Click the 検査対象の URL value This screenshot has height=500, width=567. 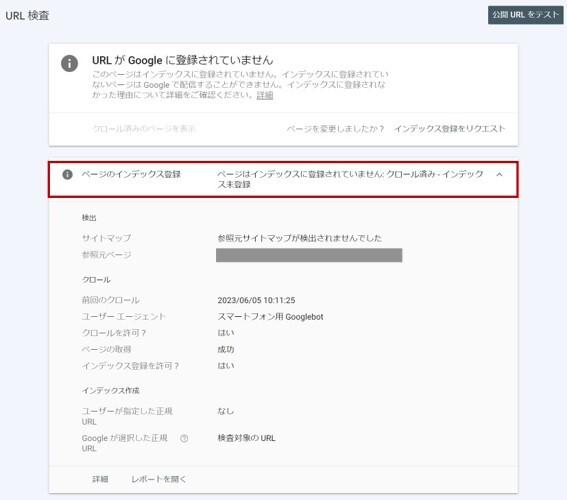246,439
